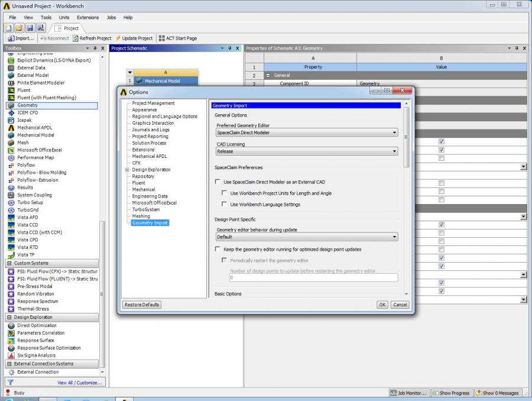Open the Jobs menu

(111, 17)
